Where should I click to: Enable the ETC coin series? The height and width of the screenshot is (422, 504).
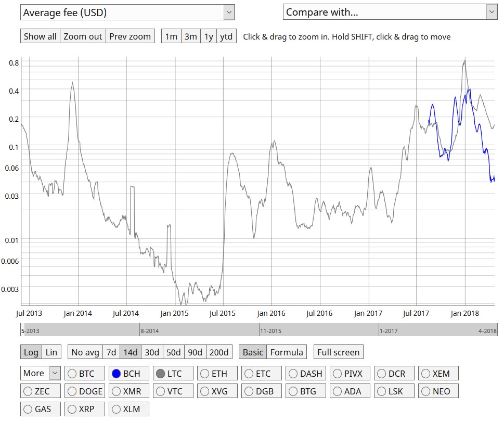(x=262, y=373)
